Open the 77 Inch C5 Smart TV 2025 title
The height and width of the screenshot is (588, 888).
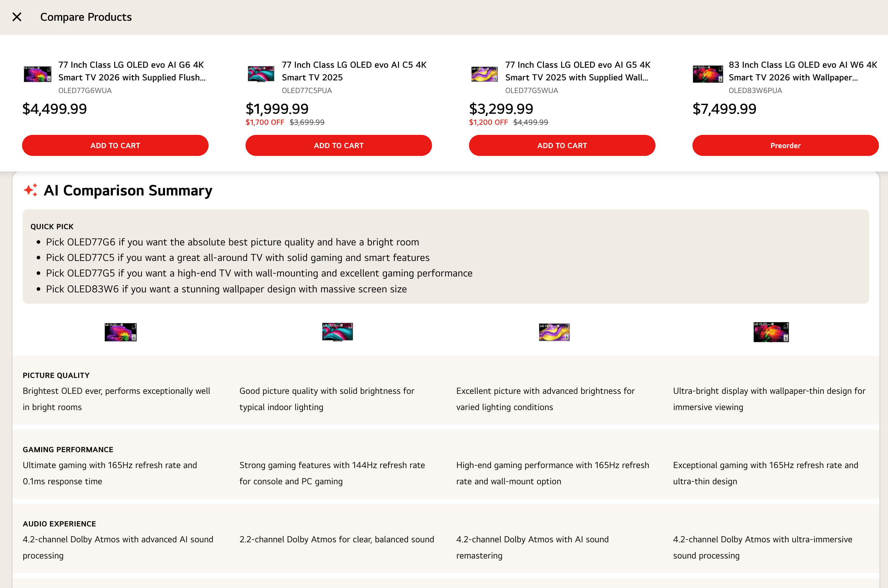pos(354,71)
